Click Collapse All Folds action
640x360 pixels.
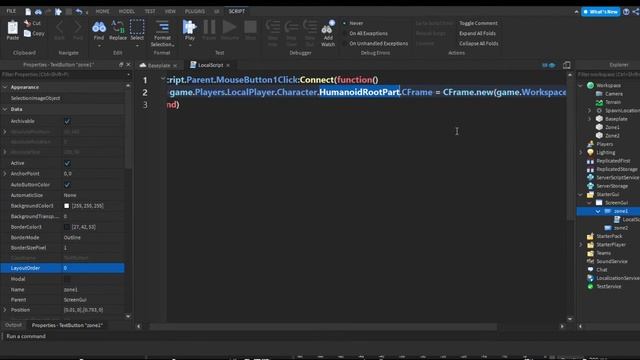coord(479,44)
